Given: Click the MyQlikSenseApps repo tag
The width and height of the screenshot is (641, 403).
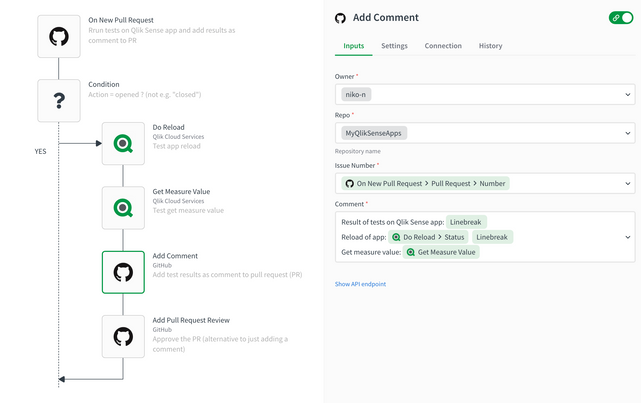Looking at the screenshot, I should coord(375,133).
